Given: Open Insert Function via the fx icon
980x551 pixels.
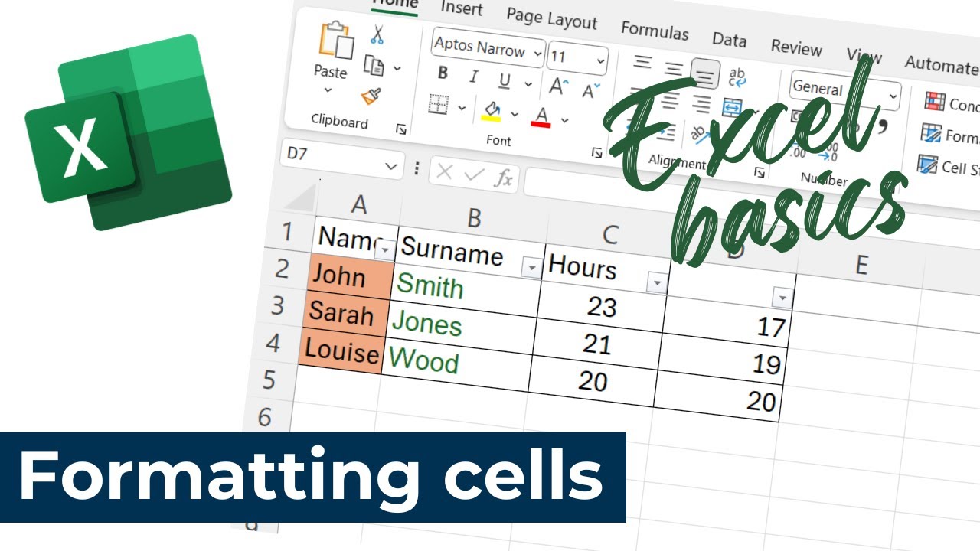Looking at the screenshot, I should 503,179.
